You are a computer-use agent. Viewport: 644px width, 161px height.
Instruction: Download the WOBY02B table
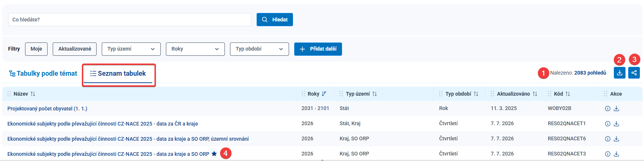point(616,109)
